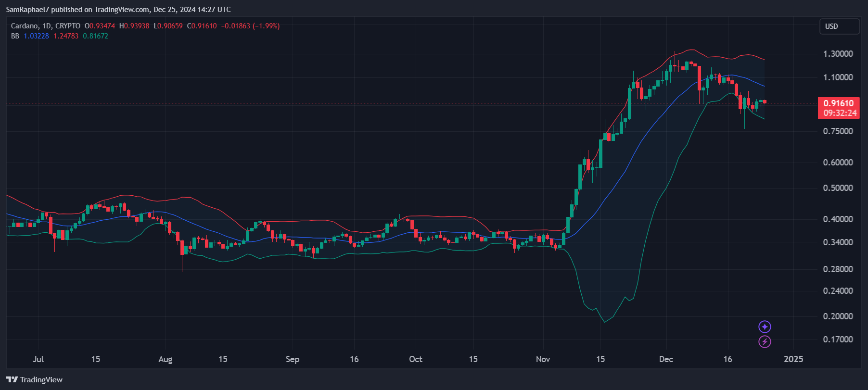Click the BB upper band value 1.24783
This screenshot has height=390, width=868.
(66, 36)
